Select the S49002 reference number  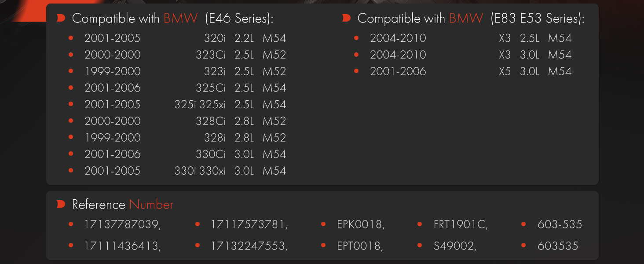pyautogui.click(x=455, y=246)
